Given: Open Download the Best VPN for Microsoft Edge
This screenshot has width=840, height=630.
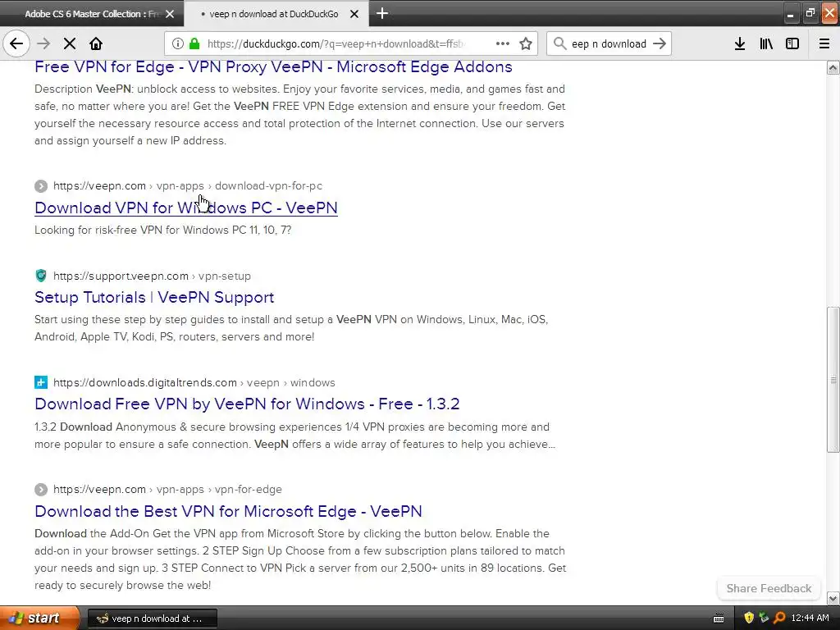Looking at the screenshot, I should [228, 512].
